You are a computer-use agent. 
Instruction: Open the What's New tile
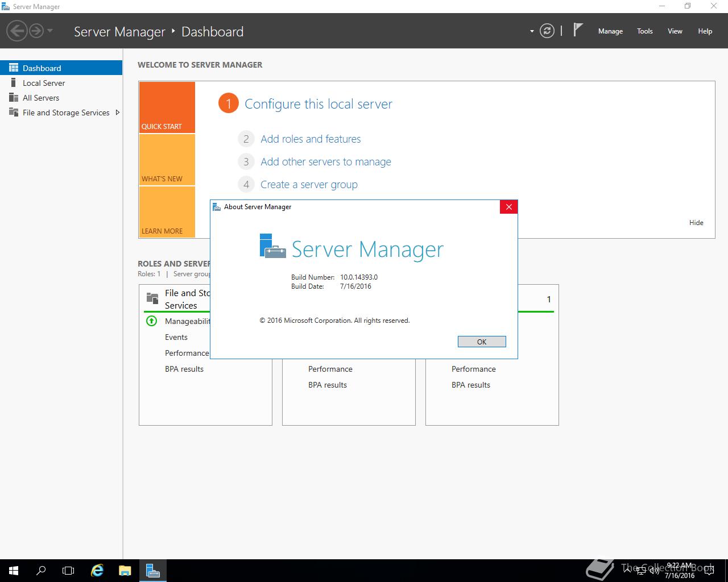(x=167, y=160)
